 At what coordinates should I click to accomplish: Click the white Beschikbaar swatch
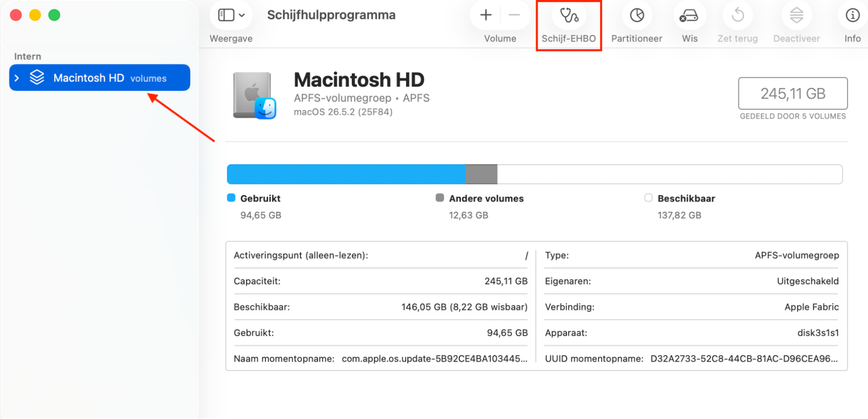pyautogui.click(x=648, y=198)
